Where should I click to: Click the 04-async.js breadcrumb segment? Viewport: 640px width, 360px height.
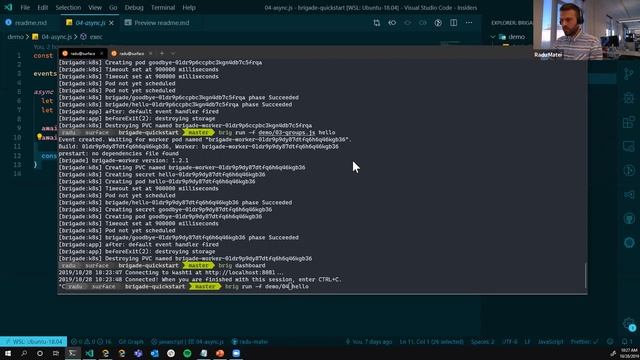52,37
